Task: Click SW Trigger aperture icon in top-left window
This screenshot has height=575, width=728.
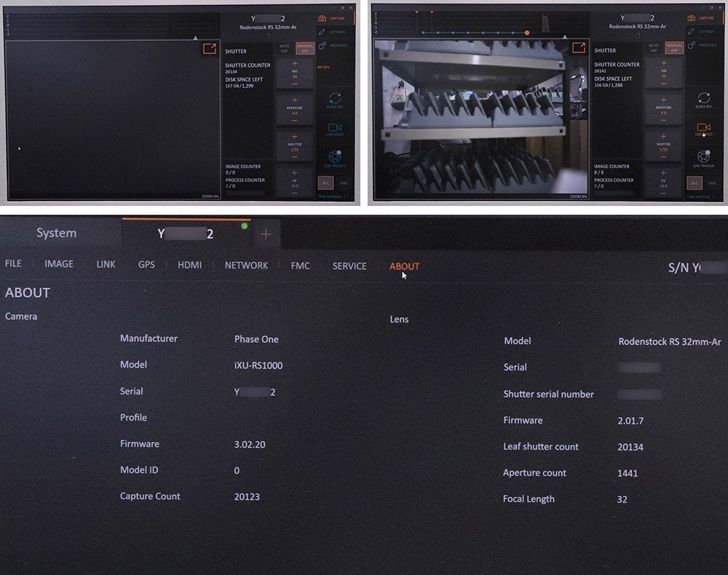Action: pyautogui.click(x=335, y=158)
